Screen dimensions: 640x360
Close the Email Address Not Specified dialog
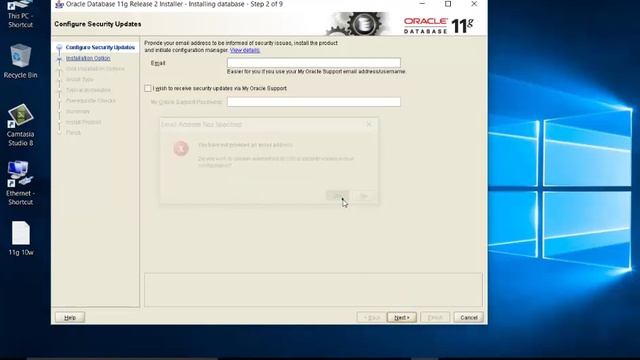pyautogui.click(x=369, y=124)
